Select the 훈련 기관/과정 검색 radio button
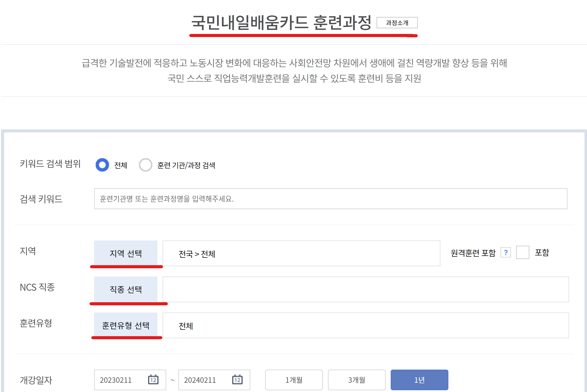Screen dimensions: 587x392 pos(146,165)
